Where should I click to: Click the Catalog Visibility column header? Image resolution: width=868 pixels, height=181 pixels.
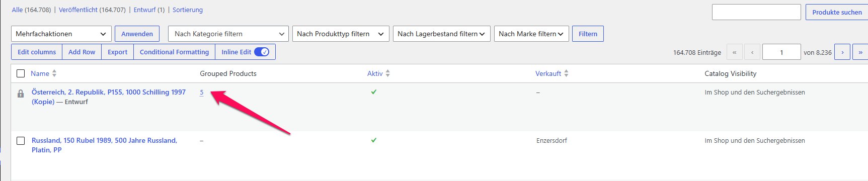pyautogui.click(x=730, y=73)
